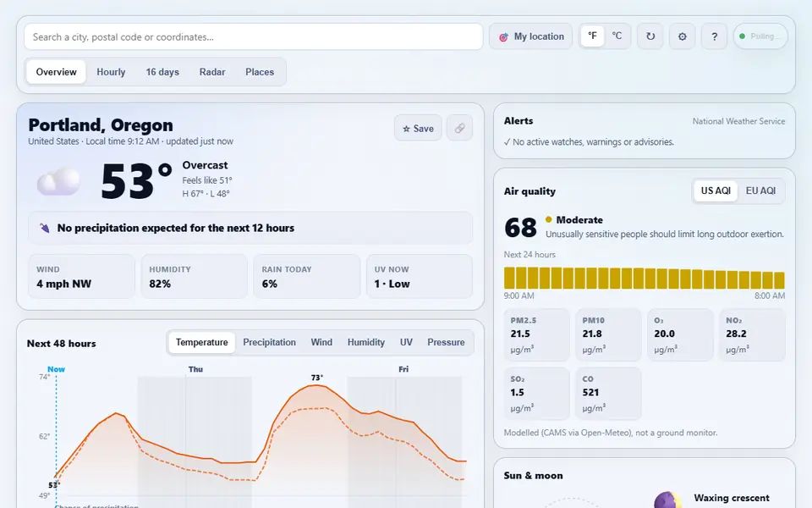Select US AQI scale
Screen dimensions: 812x508
pos(716,190)
